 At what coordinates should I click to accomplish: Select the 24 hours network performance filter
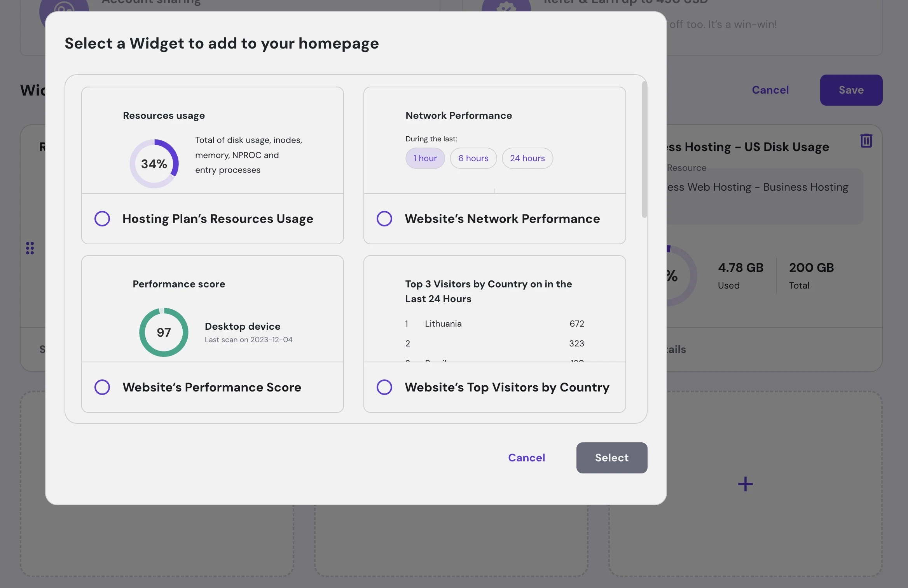click(x=527, y=157)
